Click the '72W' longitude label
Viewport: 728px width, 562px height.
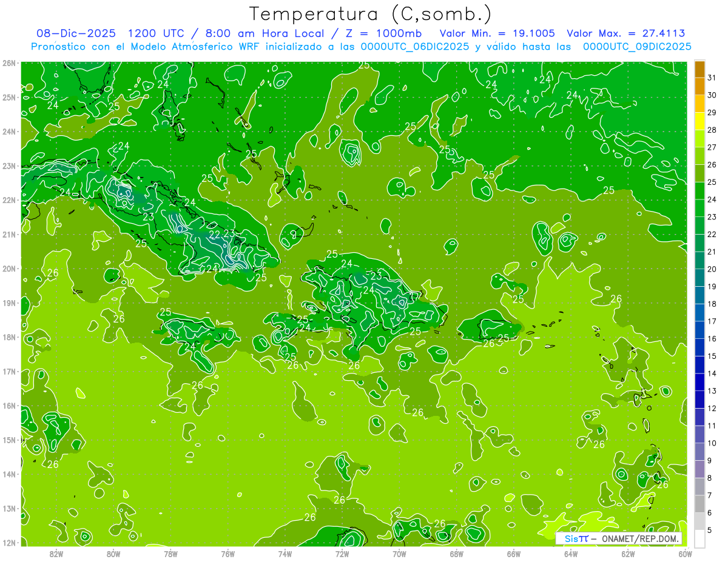pyautogui.click(x=342, y=554)
